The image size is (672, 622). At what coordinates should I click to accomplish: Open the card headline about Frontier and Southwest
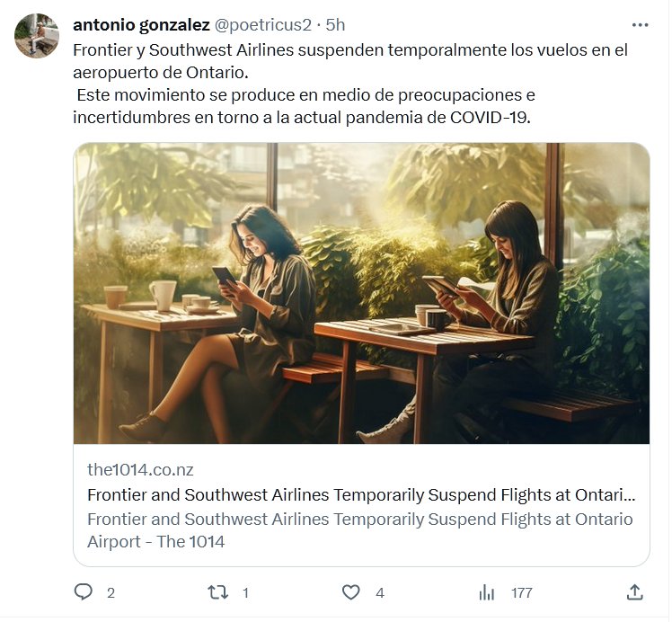[361, 494]
